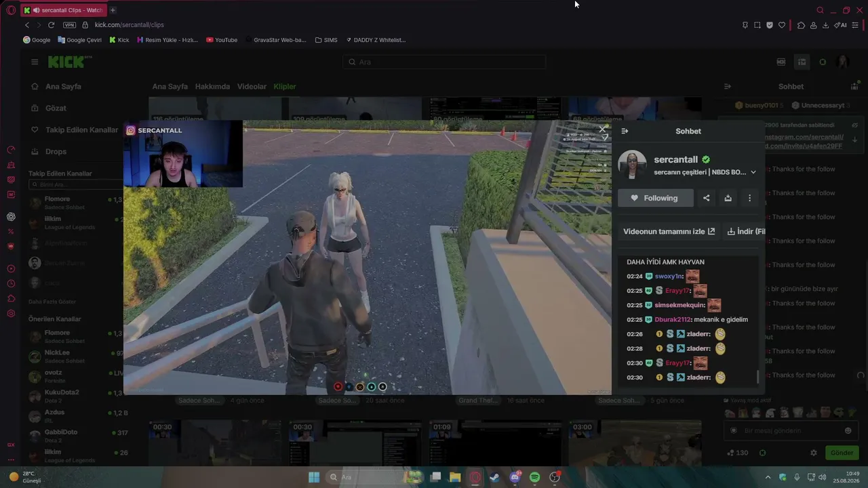868x488 pixels.
Task: Click the address bar URL kick.com/sercantall/clips
Action: coord(129,25)
